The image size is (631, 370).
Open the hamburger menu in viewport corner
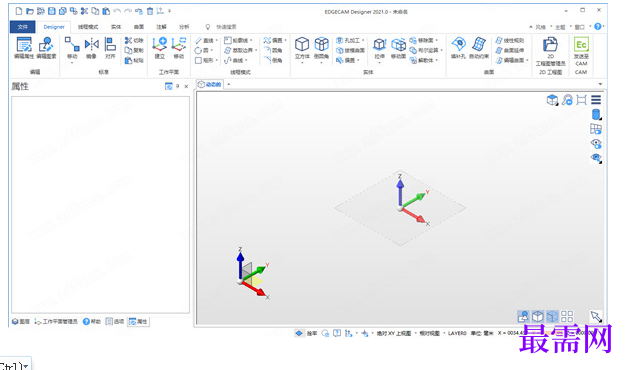click(x=596, y=100)
